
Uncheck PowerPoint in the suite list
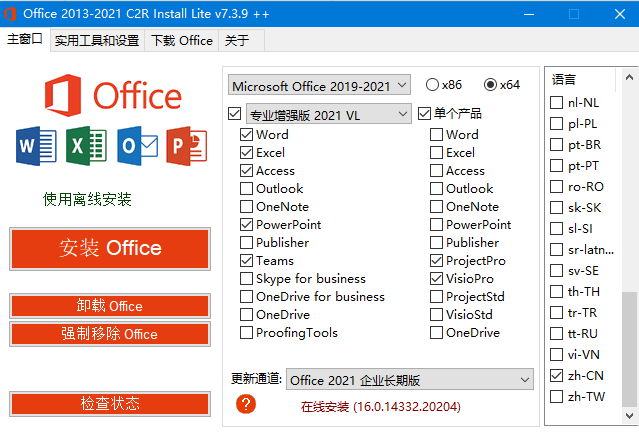(247, 225)
